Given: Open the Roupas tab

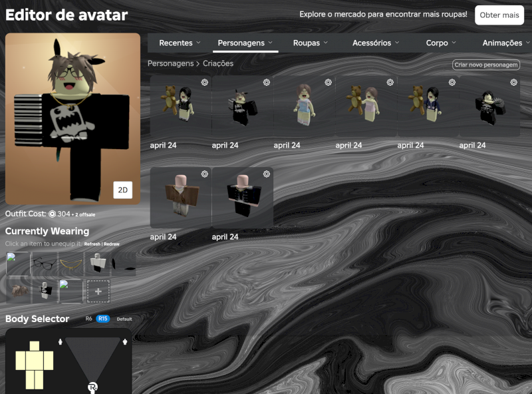Looking at the screenshot, I should click(307, 43).
